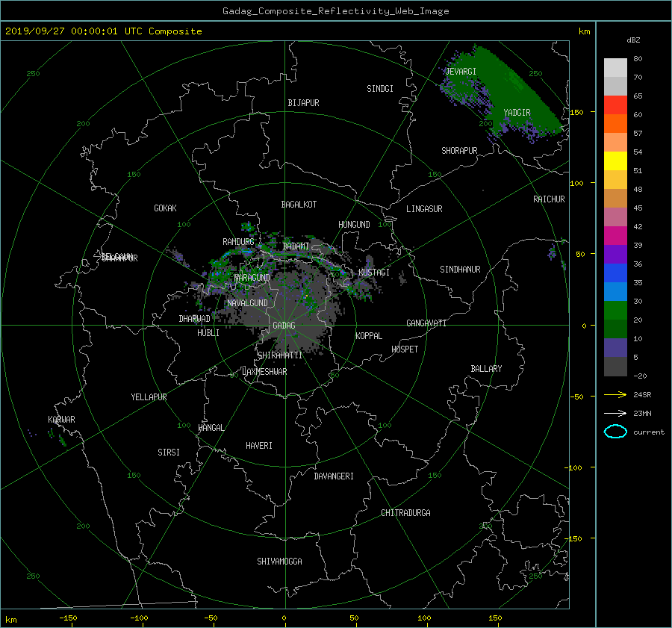
Task: Click the RAMDURG city label
Action: (x=238, y=242)
